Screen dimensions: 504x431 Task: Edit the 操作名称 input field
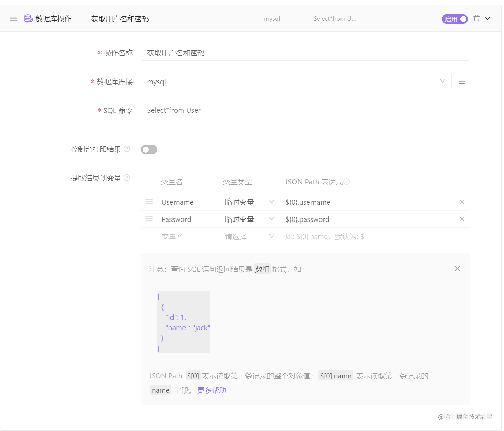(305, 52)
